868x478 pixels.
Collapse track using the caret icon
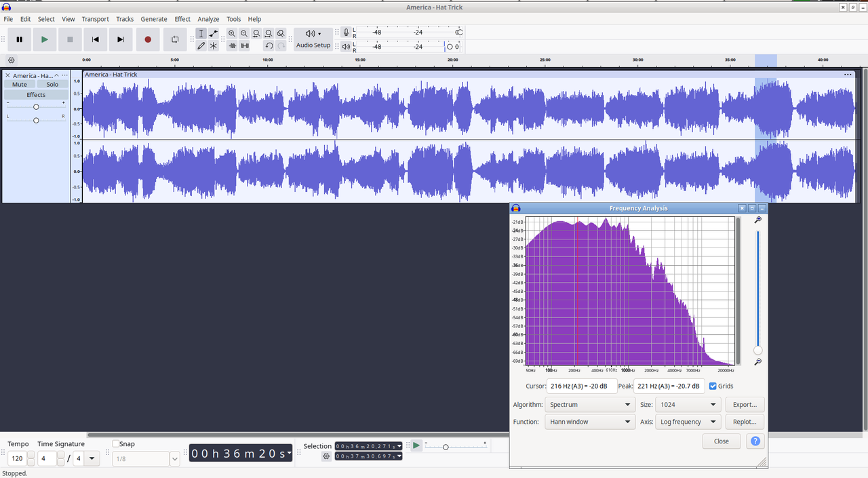pos(57,75)
